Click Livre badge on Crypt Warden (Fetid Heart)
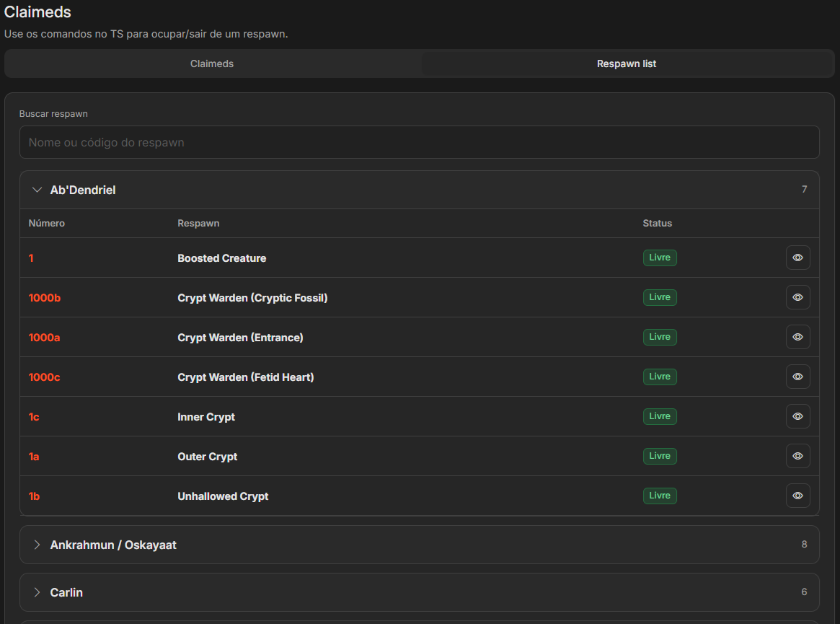The width and height of the screenshot is (840, 624). point(660,377)
